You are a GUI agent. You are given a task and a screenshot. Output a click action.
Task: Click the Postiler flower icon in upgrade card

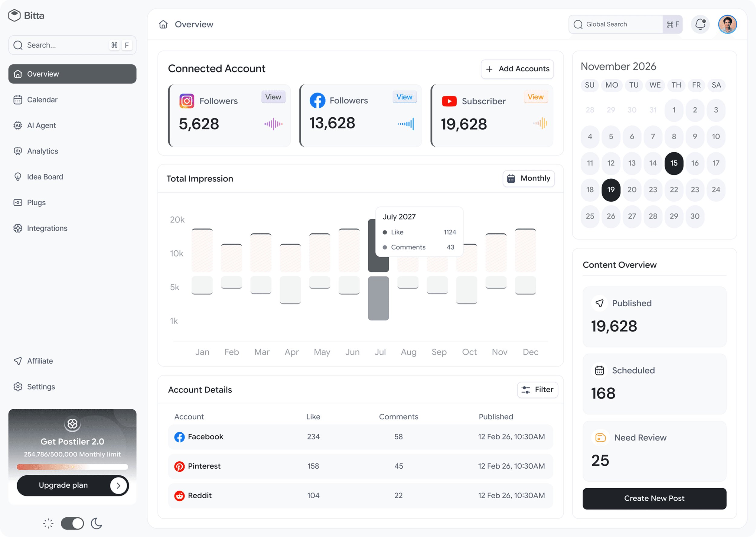tap(73, 424)
